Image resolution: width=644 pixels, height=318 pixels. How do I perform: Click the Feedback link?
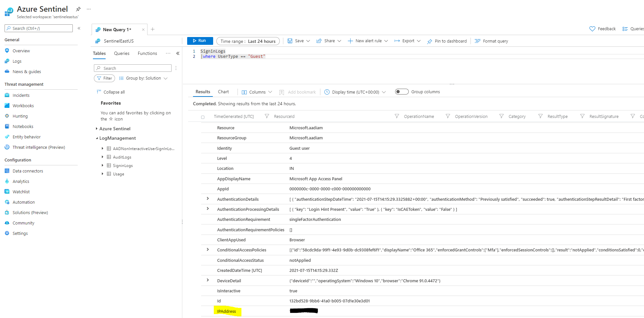(606, 29)
